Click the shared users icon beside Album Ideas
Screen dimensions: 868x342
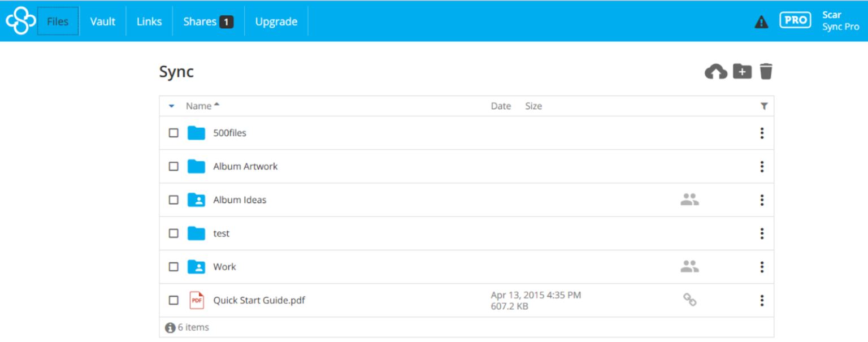689,200
